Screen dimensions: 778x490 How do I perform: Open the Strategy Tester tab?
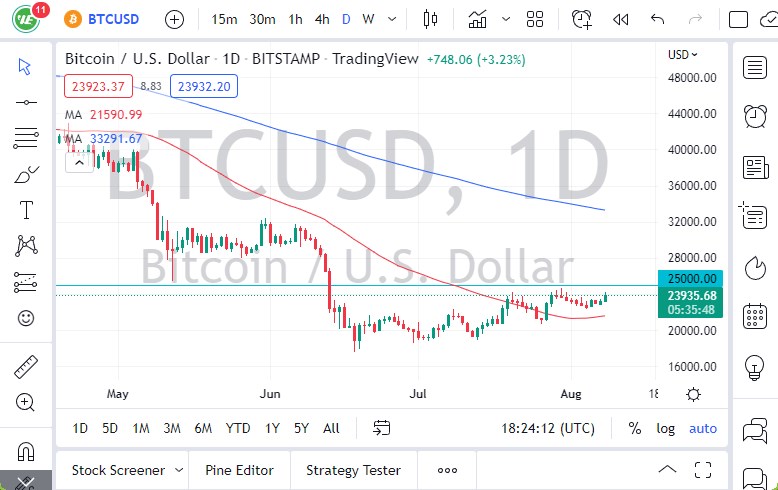pos(353,470)
